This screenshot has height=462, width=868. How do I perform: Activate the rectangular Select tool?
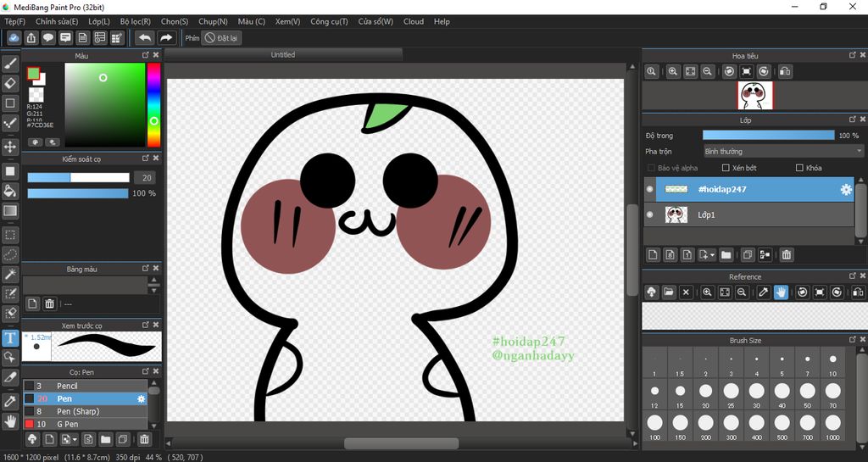point(10,235)
